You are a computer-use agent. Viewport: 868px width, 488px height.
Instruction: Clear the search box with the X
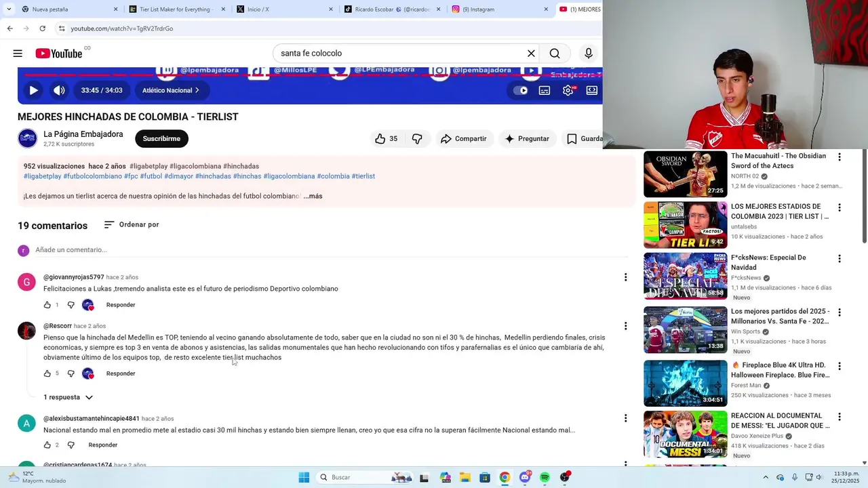click(532, 54)
